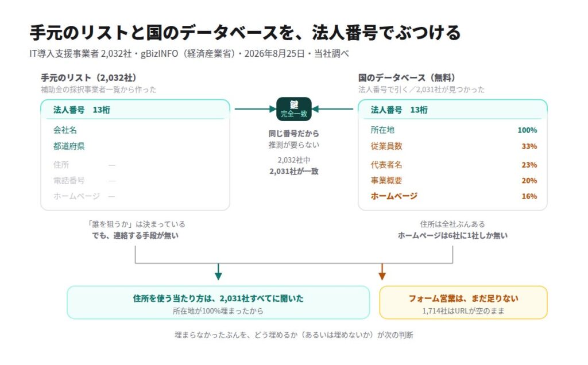Click the 33% value
The image size is (588, 365).
pos(529,146)
